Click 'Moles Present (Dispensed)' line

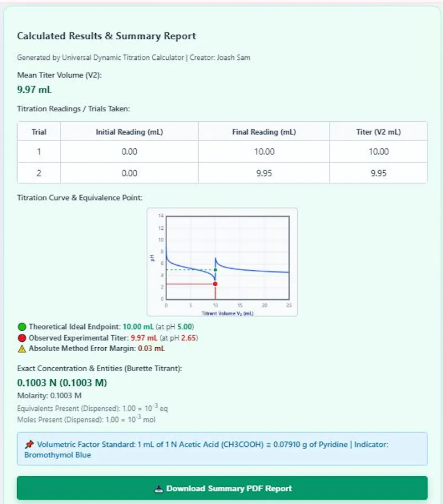(x=86, y=419)
